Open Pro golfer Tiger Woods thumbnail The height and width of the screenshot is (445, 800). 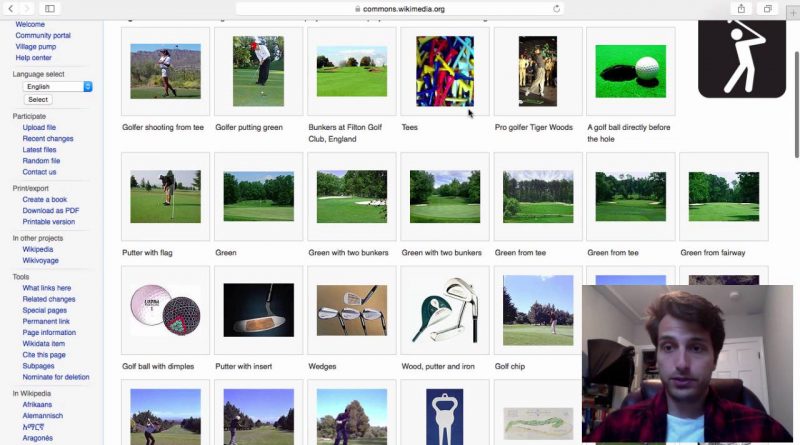(x=538, y=71)
